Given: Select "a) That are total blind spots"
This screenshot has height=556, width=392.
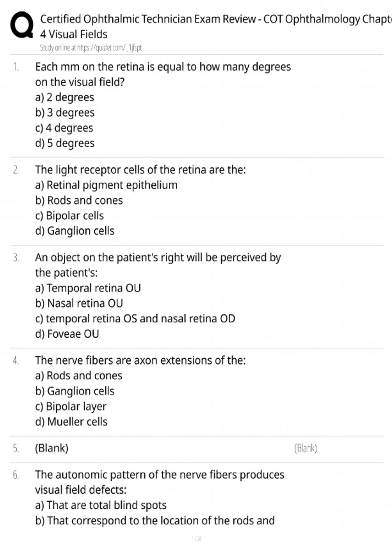Looking at the screenshot, I should [x=101, y=505].
